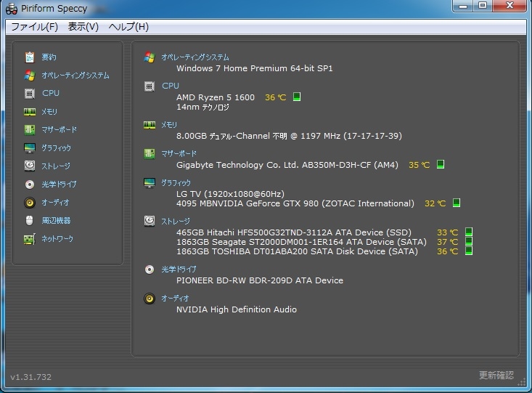Click the memory icon in summary panel

pos(150,125)
